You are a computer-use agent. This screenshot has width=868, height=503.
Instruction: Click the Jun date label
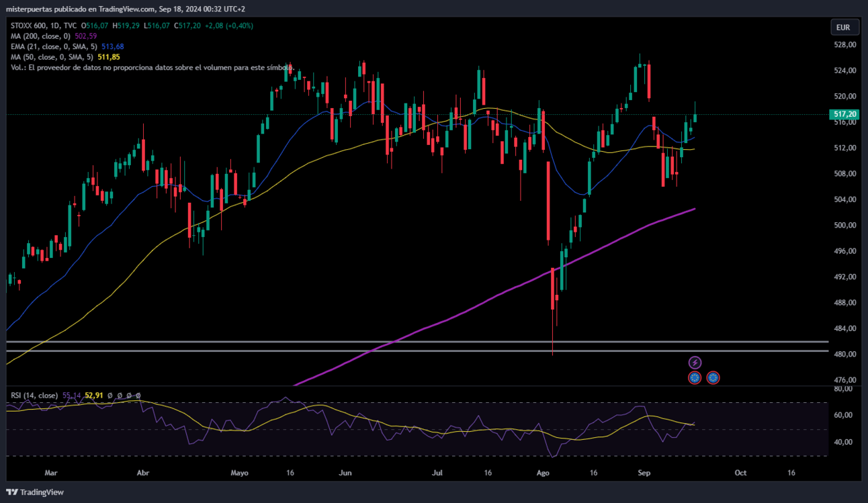(345, 473)
